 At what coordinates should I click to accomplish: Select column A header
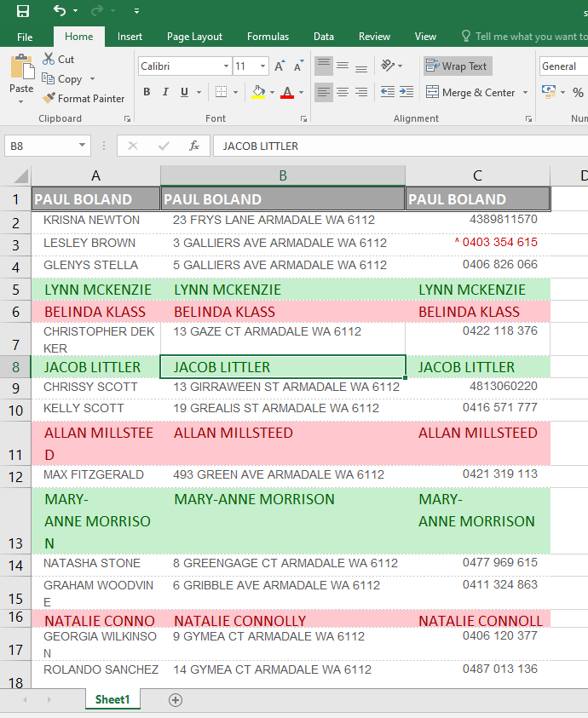(x=95, y=175)
